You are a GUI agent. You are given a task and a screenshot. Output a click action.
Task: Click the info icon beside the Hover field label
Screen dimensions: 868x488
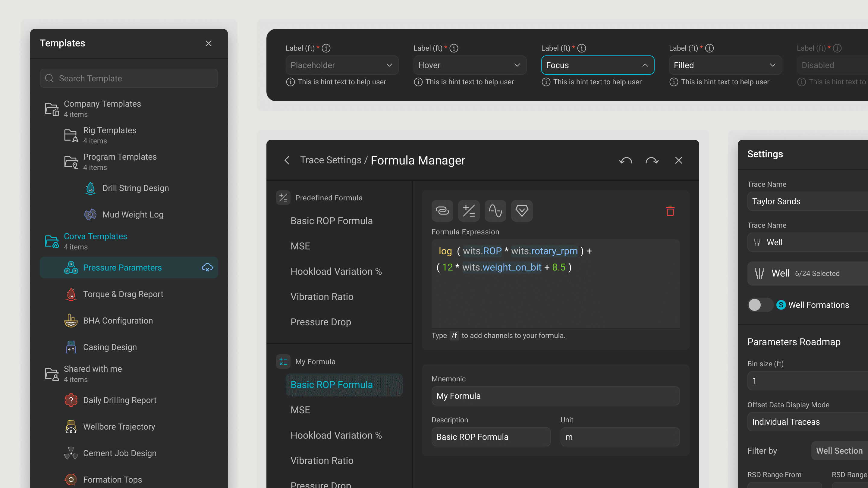pyautogui.click(x=454, y=48)
